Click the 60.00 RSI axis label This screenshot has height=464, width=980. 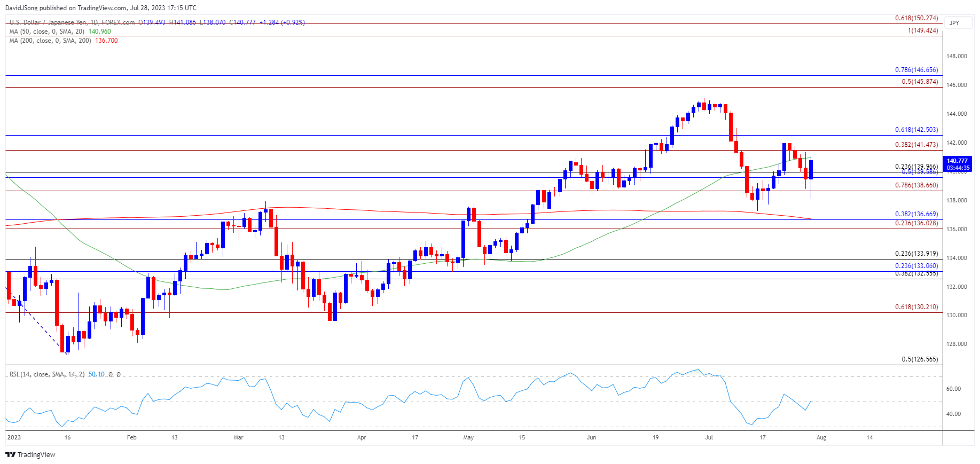[x=953, y=389]
